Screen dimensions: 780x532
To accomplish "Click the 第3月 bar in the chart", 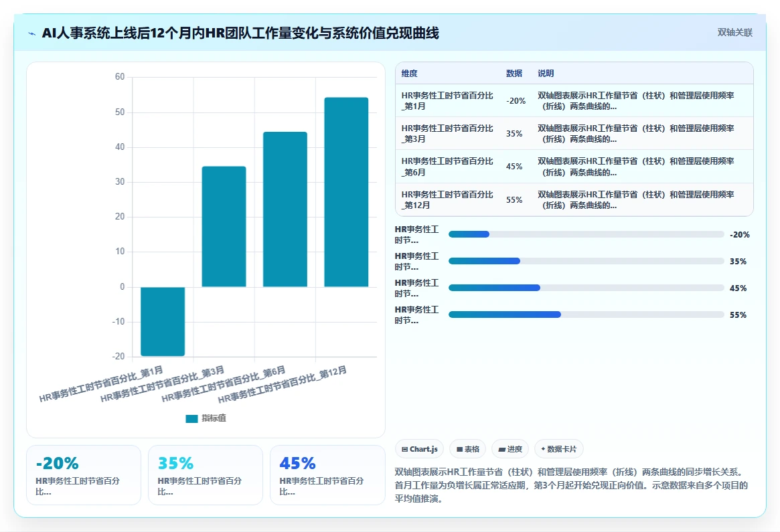I will [224, 226].
